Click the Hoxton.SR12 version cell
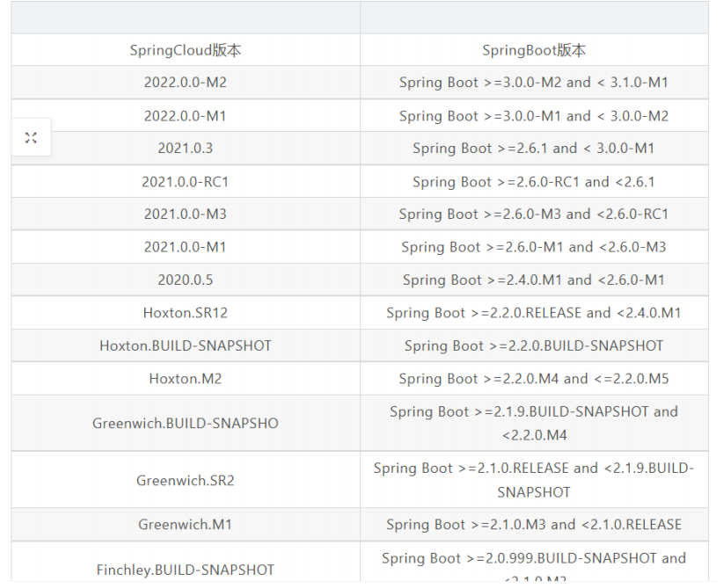The width and height of the screenshot is (723, 588). tap(186, 313)
